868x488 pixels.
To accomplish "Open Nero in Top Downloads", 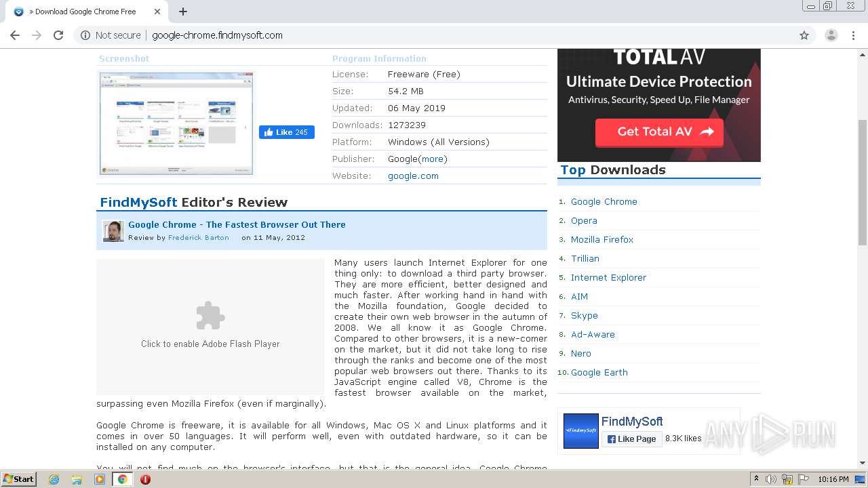I will pyautogui.click(x=581, y=353).
